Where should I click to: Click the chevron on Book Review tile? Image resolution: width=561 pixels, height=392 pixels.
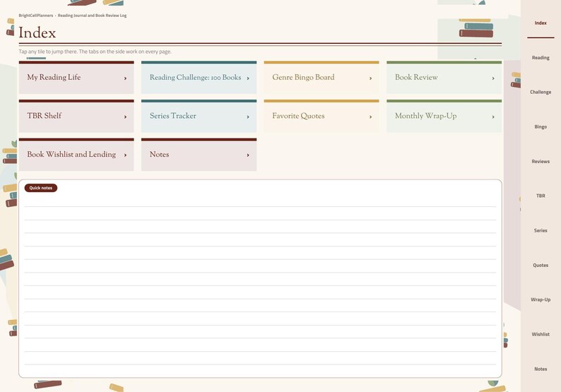[493, 78]
